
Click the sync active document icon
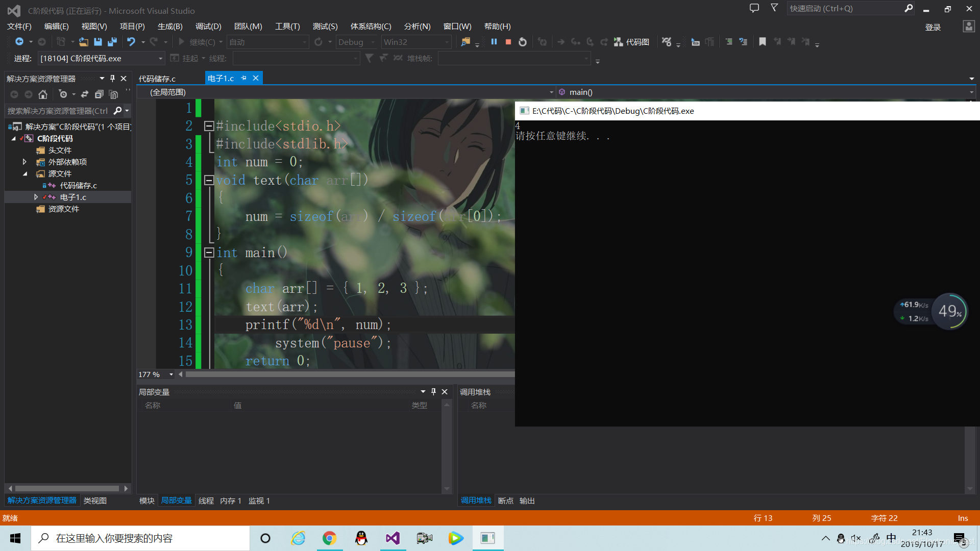[85, 94]
